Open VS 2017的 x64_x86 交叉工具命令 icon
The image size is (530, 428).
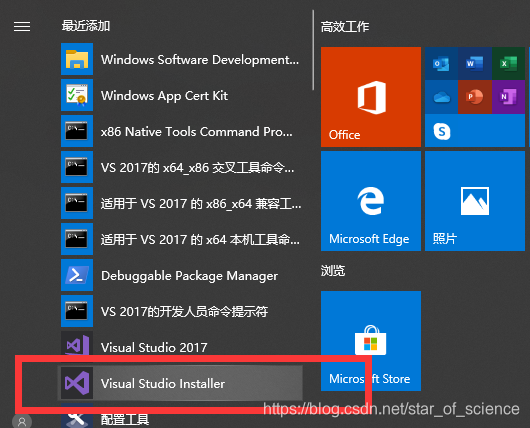click(77, 167)
